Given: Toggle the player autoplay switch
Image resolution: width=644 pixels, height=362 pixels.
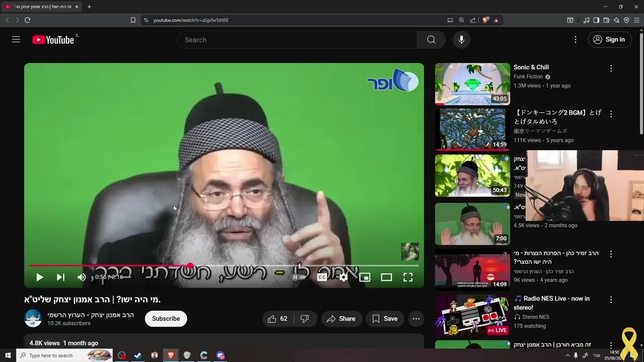Looking at the screenshot, I should (299, 277).
